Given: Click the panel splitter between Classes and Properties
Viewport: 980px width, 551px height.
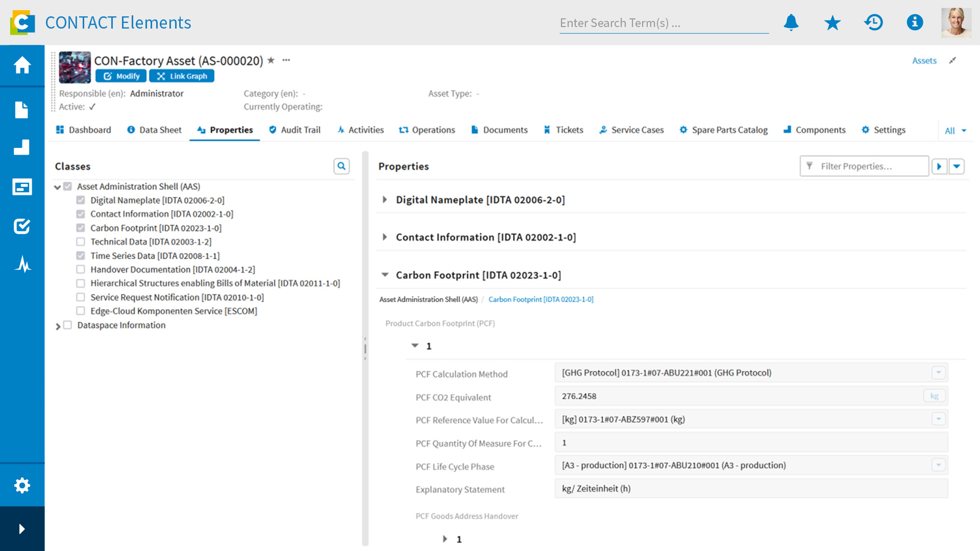Looking at the screenshot, I should [365, 349].
